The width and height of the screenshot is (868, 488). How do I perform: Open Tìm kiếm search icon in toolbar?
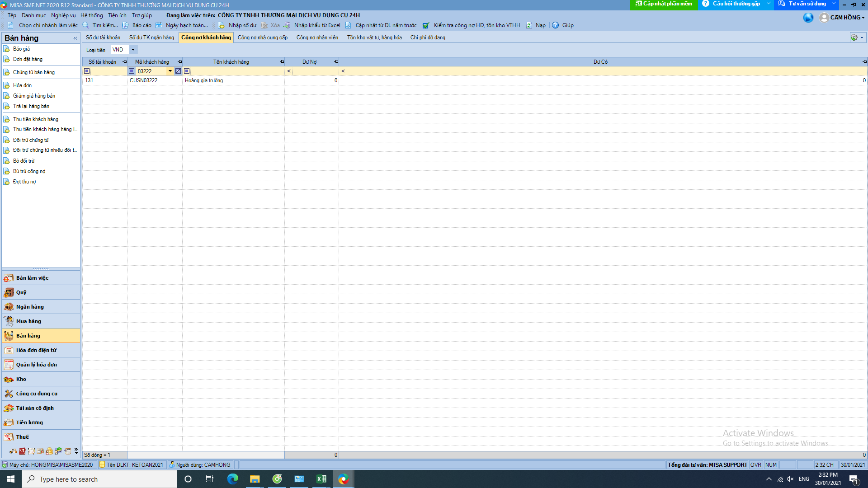(86, 25)
